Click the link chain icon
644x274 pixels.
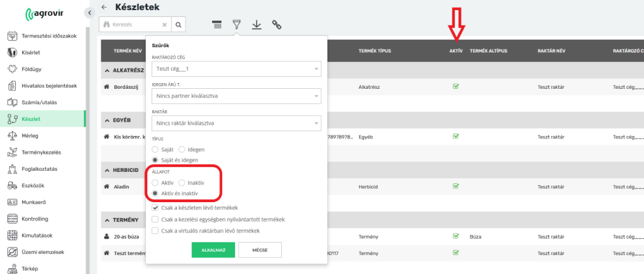[276, 25]
